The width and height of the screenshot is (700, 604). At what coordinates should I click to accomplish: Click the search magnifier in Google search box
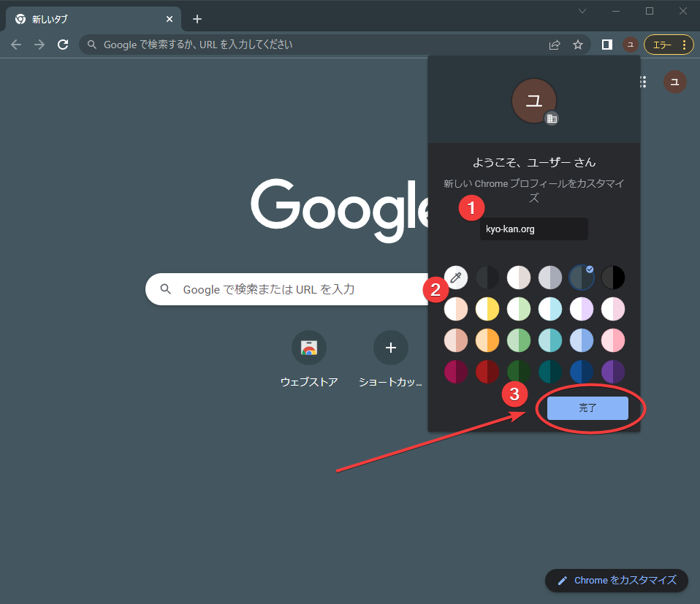tap(166, 289)
